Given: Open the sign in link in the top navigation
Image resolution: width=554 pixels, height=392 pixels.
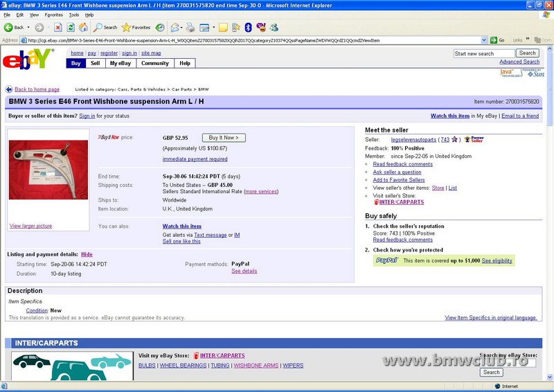Looking at the screenshot, I should point(129,53).
